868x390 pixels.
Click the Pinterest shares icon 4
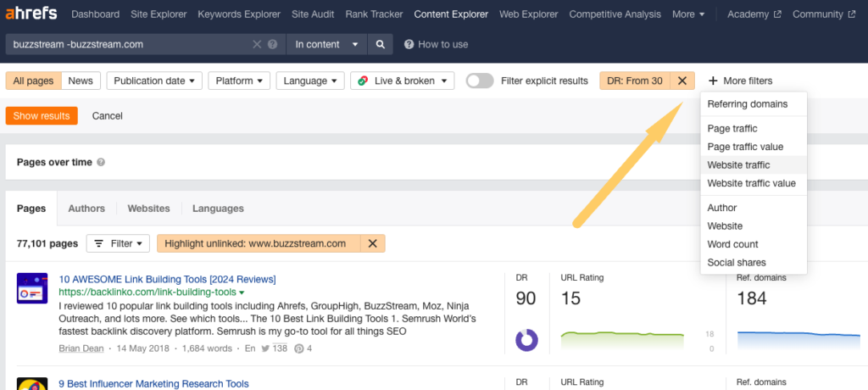tap(299, 348)
